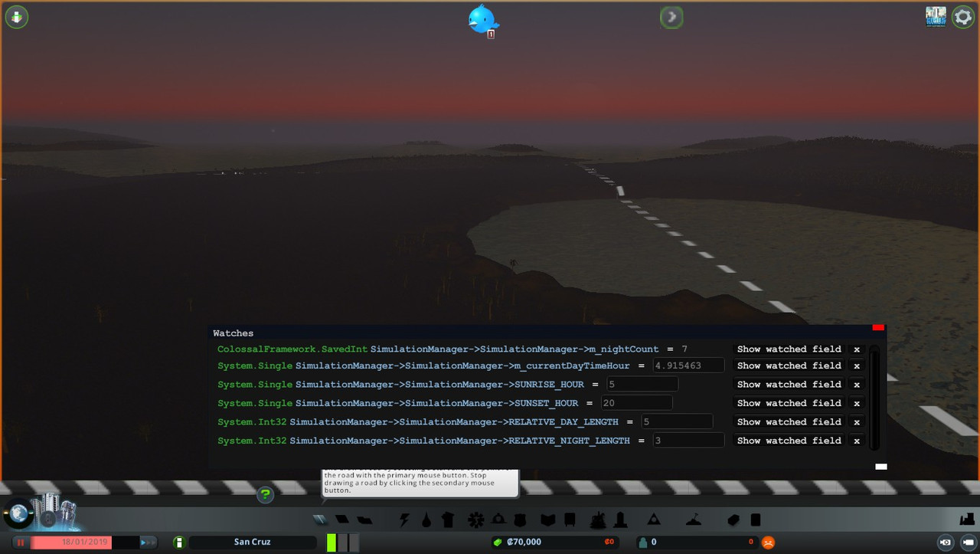Image resolution: width=980 pixels, height=554 pixels.
Task: Remove the RELATIVE_NIGHT_LENGTH watch
Action: [857, 441]
